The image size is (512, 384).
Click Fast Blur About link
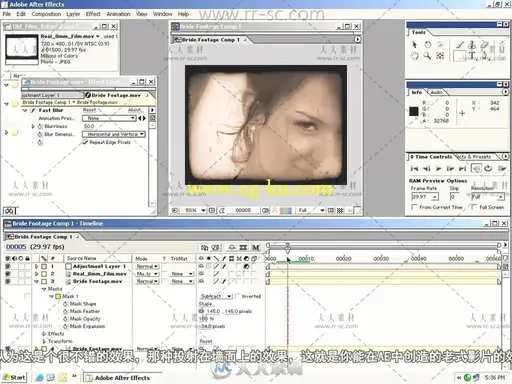pyautogui.click(x=135, y=110)
